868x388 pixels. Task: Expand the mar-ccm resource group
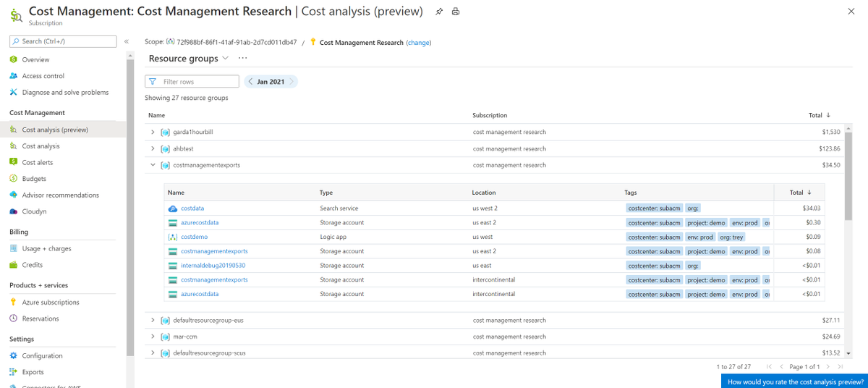[153, 337]
